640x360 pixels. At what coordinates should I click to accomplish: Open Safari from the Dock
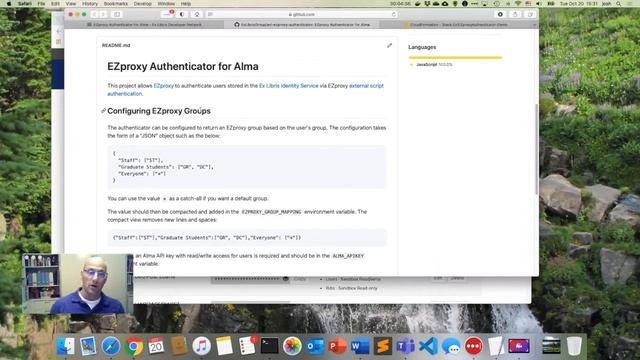pyautogui.click(x=111, y=347)
